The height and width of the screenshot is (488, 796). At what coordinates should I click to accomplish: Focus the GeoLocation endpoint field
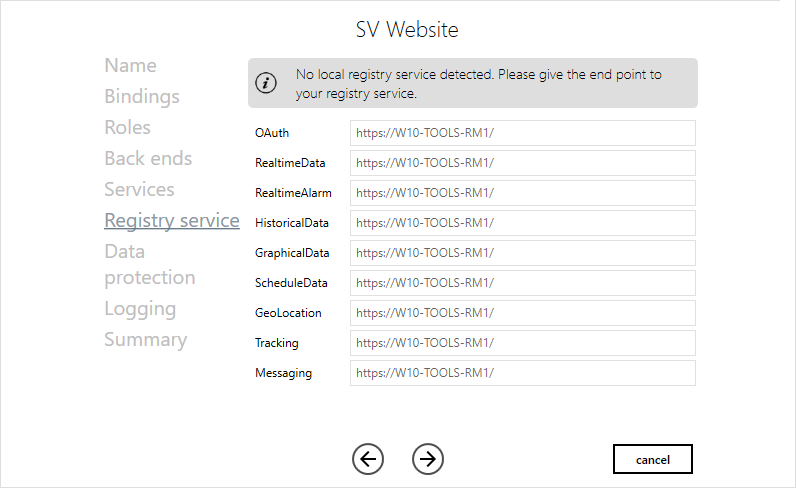[522, 313]
